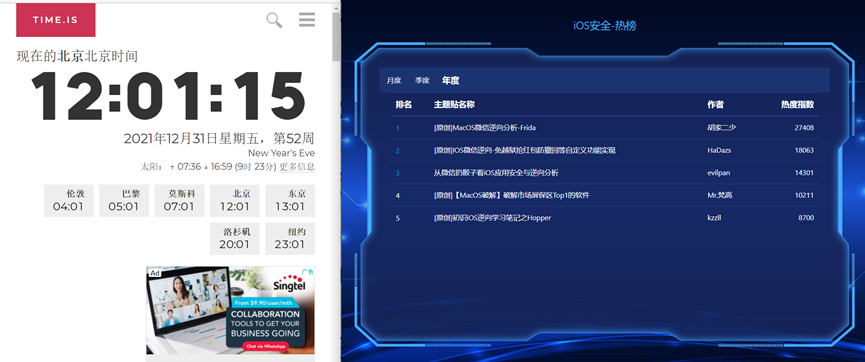Viewport: 865px width, 362px height.
Task: Click heat index value 10211
Action: pyautogui.click(x=804, y=195)
